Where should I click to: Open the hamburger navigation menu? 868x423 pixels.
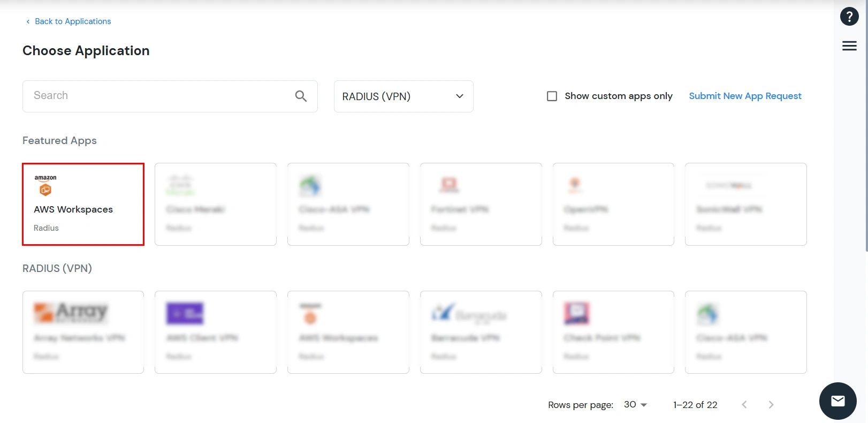(849, 46)
